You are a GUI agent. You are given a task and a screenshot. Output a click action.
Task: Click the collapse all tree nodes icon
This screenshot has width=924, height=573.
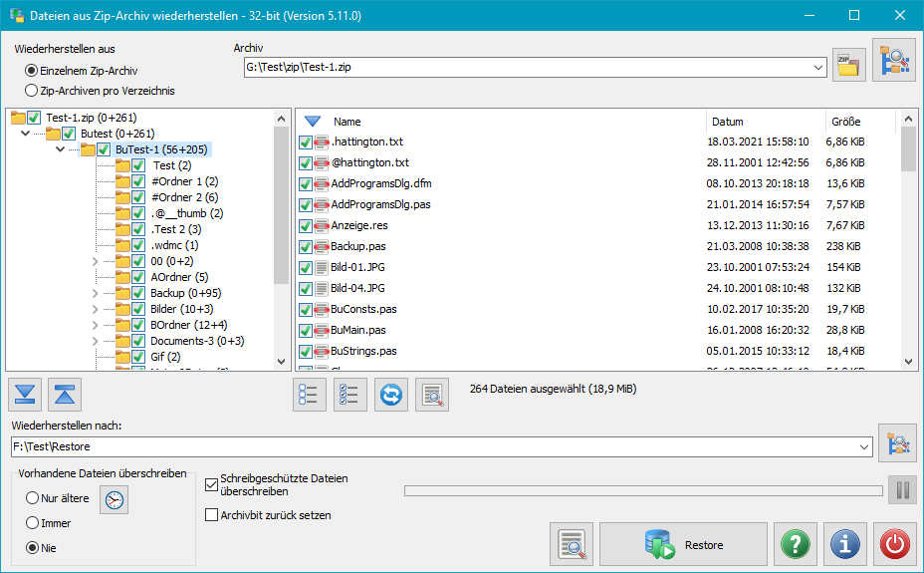point(65,395)
